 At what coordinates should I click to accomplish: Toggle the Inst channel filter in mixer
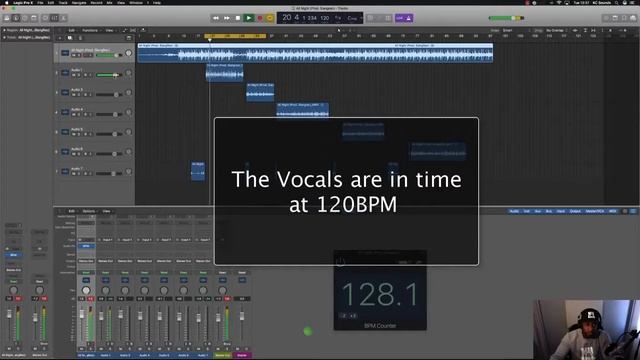[x=527, y=211]
